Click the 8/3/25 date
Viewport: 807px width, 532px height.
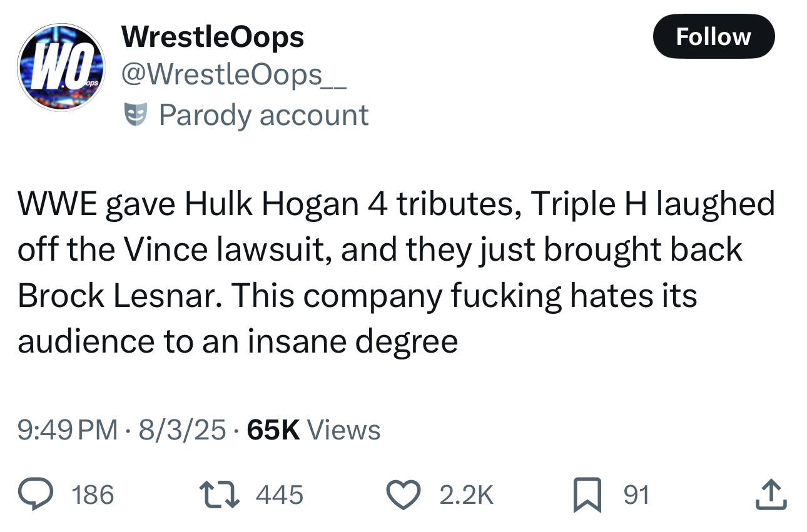(x=183, y=430)
